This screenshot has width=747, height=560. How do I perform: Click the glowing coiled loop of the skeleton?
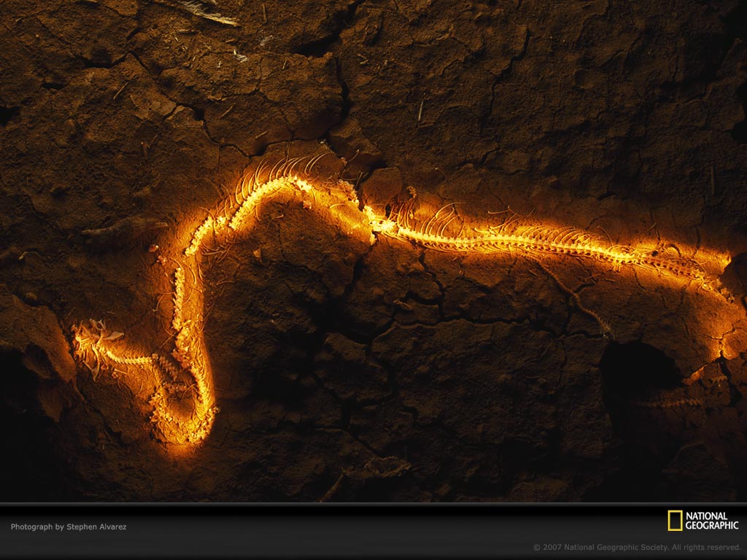(188, 408)
